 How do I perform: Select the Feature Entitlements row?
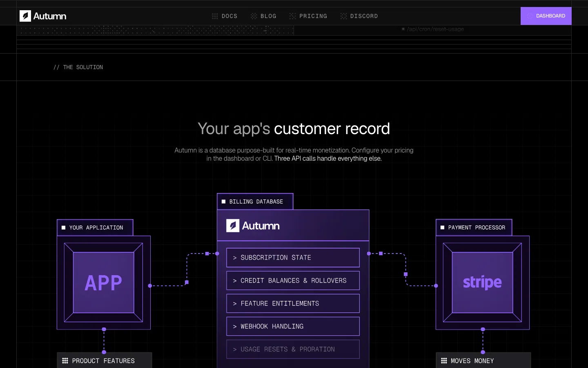point(293,303)
